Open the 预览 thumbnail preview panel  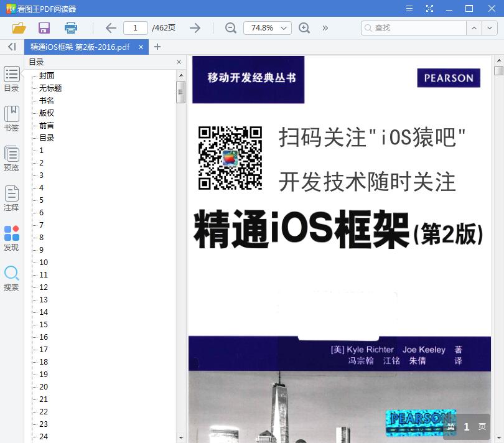coord(12,159)
